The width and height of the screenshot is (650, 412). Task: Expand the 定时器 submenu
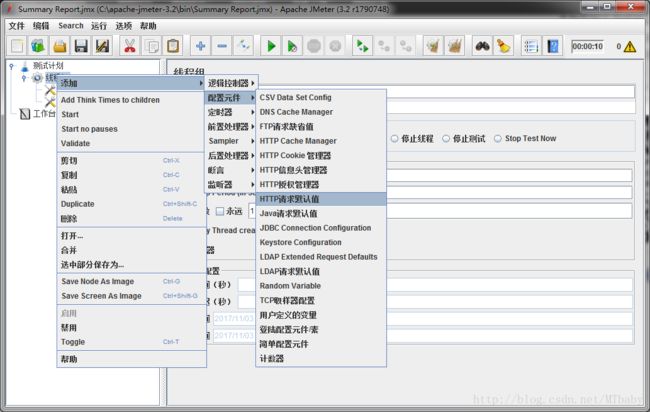coord(230,112)
